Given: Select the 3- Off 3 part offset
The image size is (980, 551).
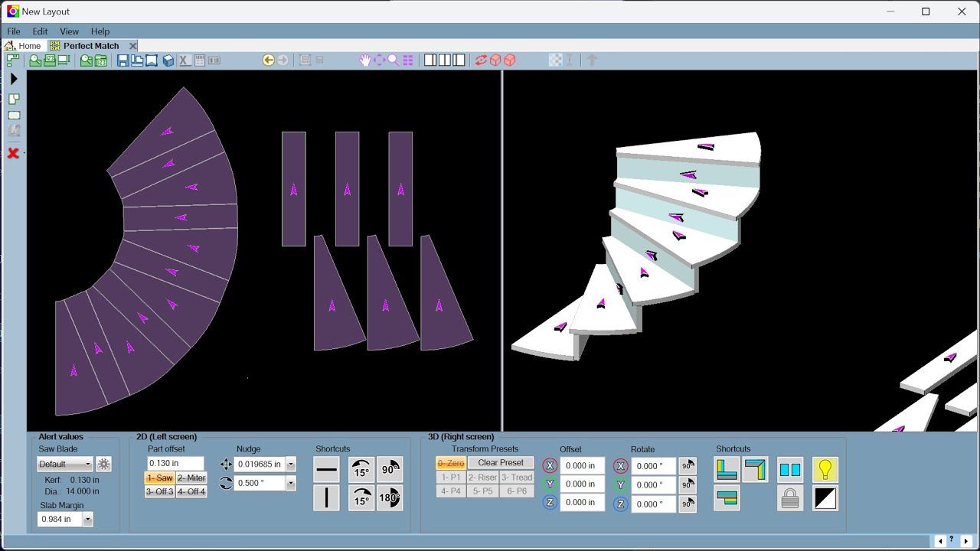Looking at the screenshot, I should (159, 491).
